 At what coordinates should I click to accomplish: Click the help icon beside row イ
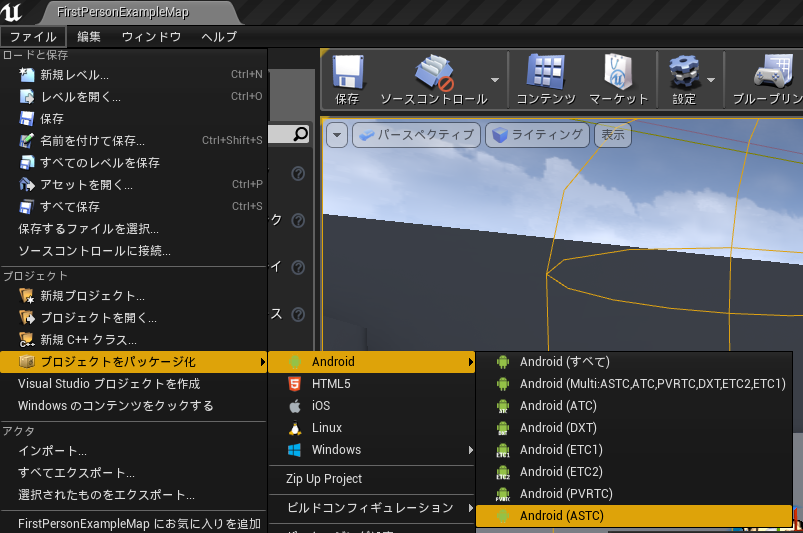298,268
